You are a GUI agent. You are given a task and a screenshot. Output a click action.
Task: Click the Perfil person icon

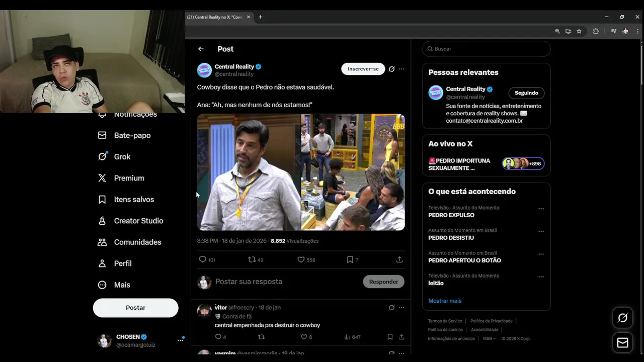[102, 263]
